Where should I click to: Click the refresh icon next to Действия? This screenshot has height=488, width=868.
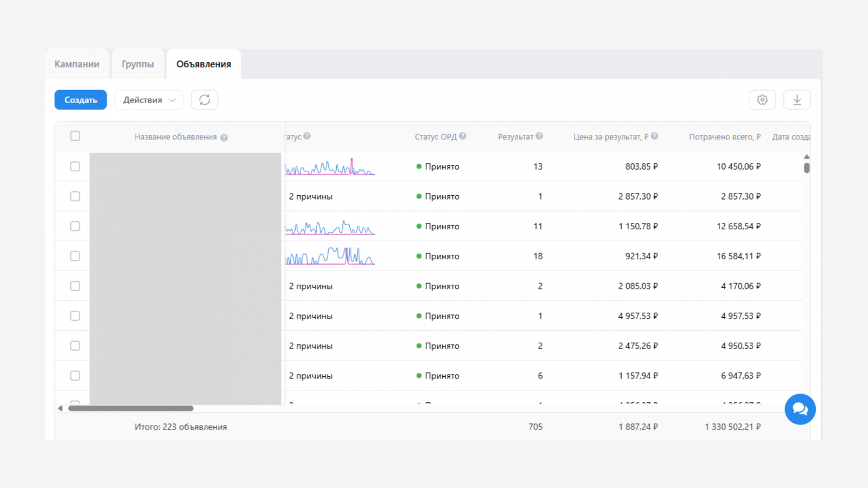(205, 100)
